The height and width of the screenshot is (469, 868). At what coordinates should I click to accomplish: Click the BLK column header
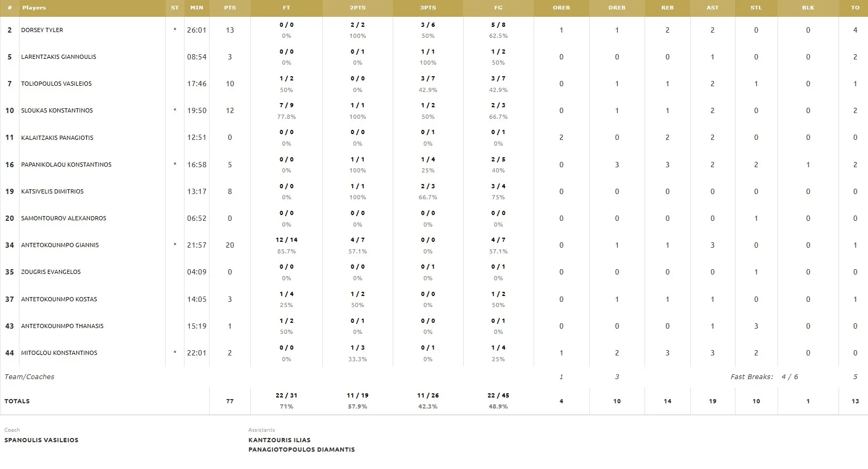pos(808,8)
